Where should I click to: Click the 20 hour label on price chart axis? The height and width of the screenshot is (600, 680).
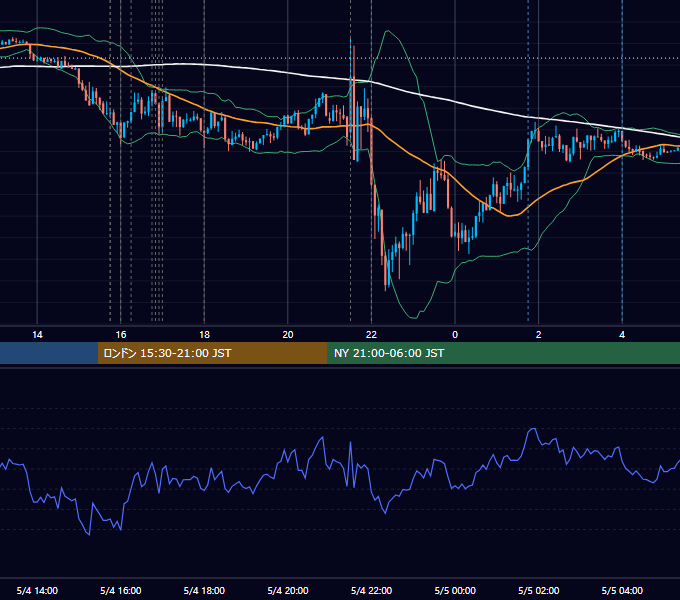click(x=288, y=335)
